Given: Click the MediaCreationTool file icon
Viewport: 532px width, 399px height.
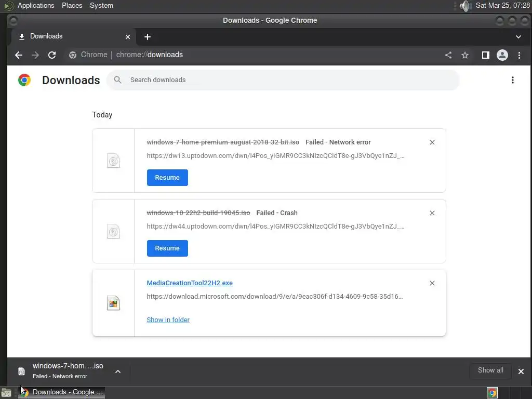Looking at the screenshot, I should tap(113, 303).
